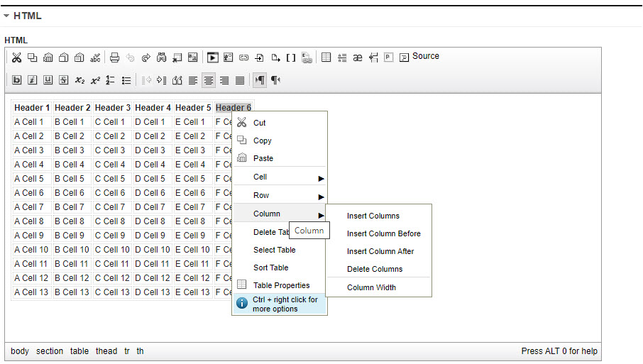This screenshot has width=643, height=364.
Task: Click the Superscript x² icon
Action: [x=95, y=80]
